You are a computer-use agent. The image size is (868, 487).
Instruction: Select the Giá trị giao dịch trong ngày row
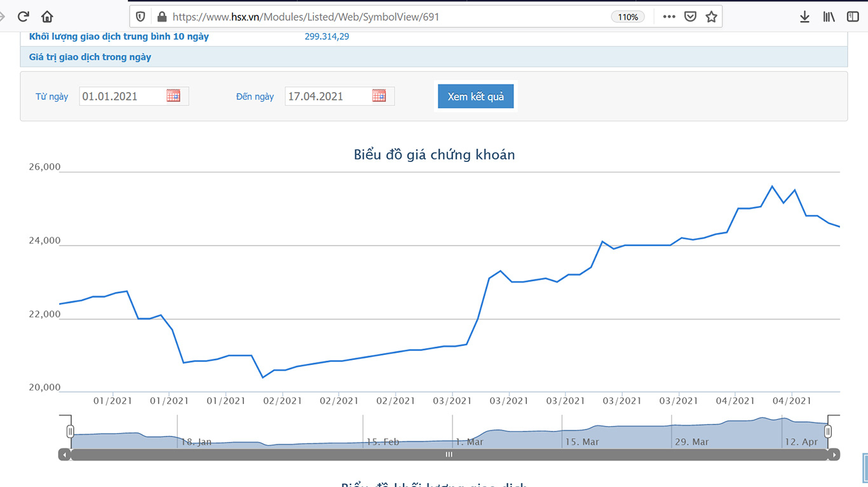[90, 57]
